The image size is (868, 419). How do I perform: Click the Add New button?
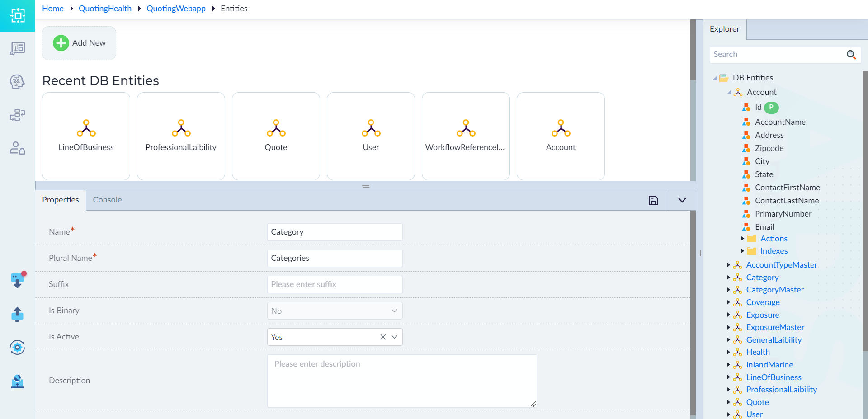point(79,43)
